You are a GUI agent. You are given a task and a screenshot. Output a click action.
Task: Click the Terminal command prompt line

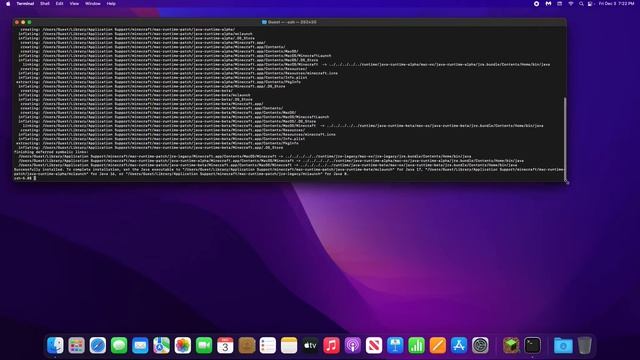25,178
